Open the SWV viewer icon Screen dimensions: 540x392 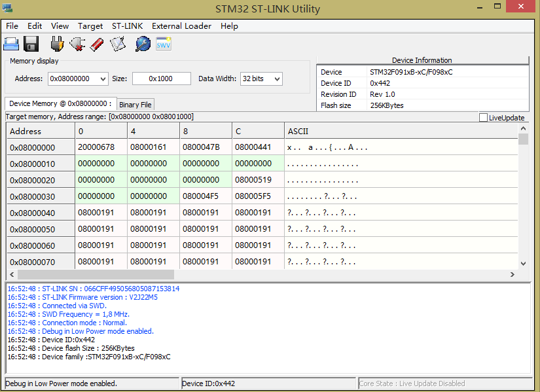[x=163, y=44]
